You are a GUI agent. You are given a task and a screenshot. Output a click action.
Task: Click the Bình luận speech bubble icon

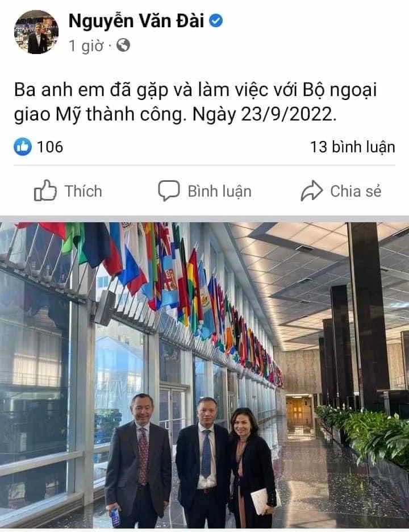169,190
